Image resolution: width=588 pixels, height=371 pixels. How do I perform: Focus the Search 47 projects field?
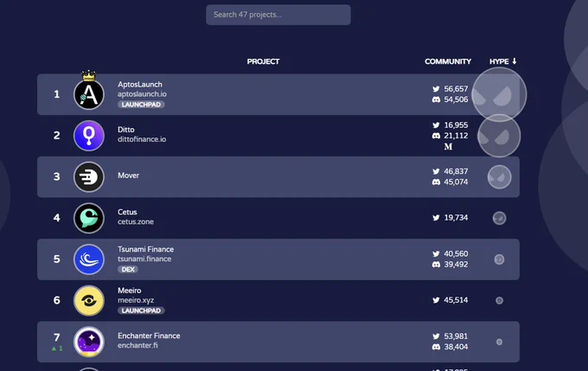pyautogui.click(x=278, y=15)
